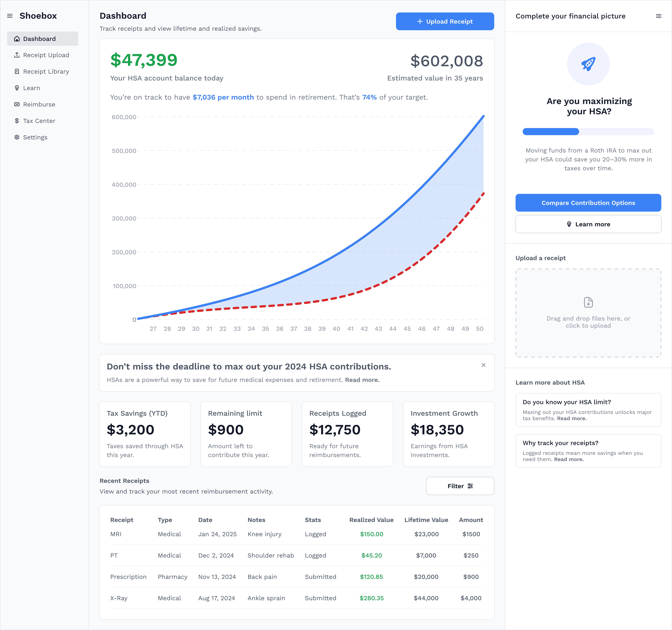The width and height of the screenshot is (672, 630).
Task: Go to Receipt Upload in sidebar
Action: 43,55
